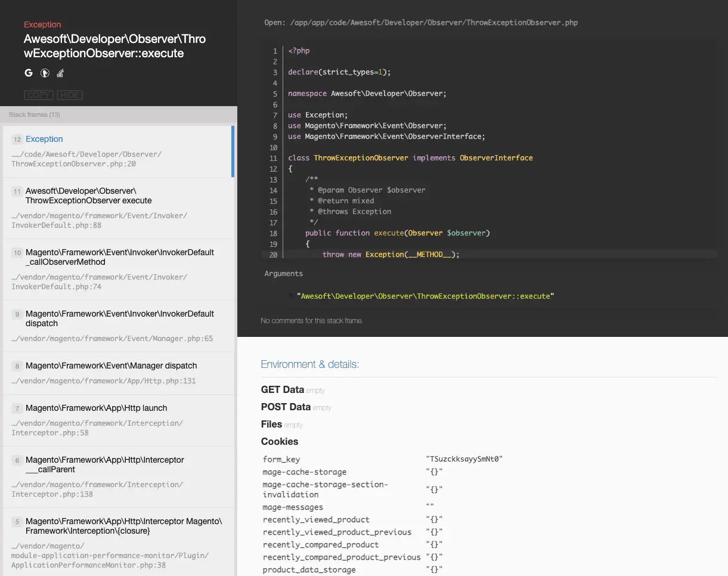728x576 pixels.
Task: Select frame 11 ThrowExceptionObserver execute
Action: click(x=88, y=196)
